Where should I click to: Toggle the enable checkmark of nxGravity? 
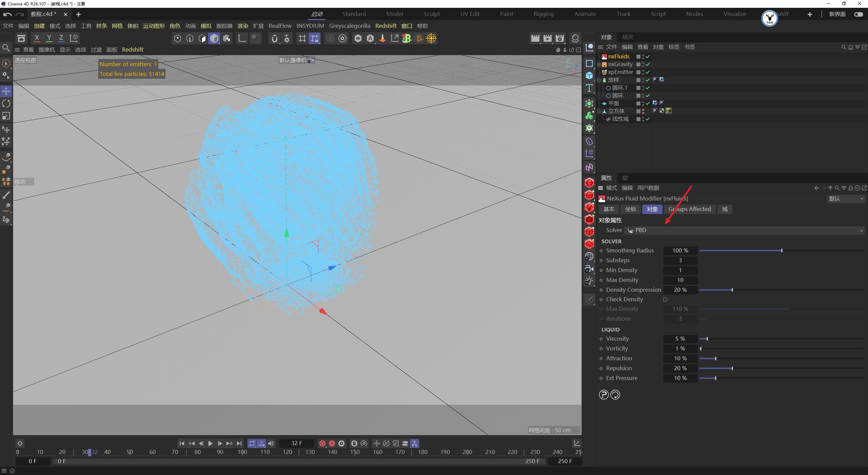647,64
